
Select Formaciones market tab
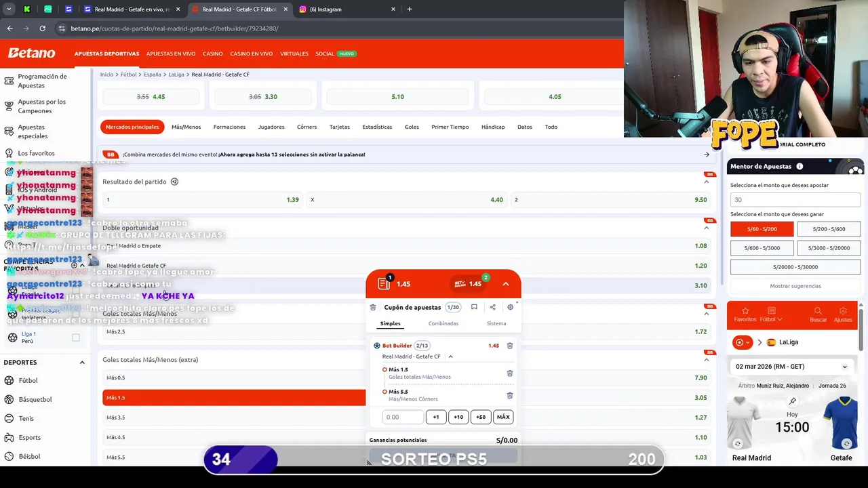click(x=229, y=127)
